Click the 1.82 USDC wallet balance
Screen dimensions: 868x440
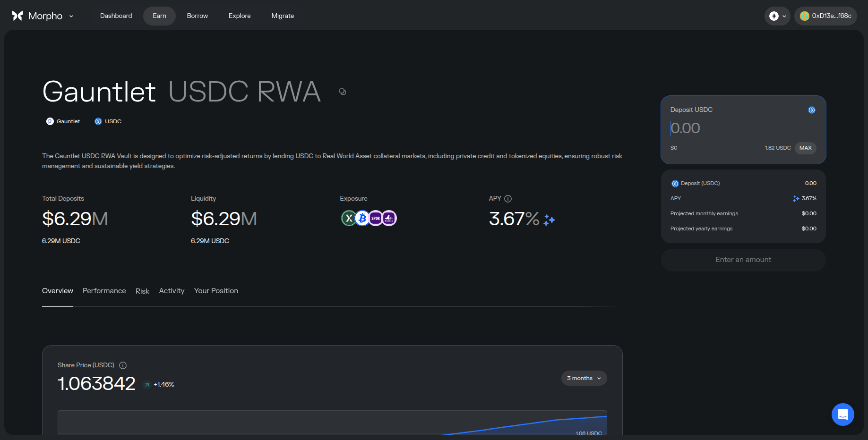pos(778,148)
